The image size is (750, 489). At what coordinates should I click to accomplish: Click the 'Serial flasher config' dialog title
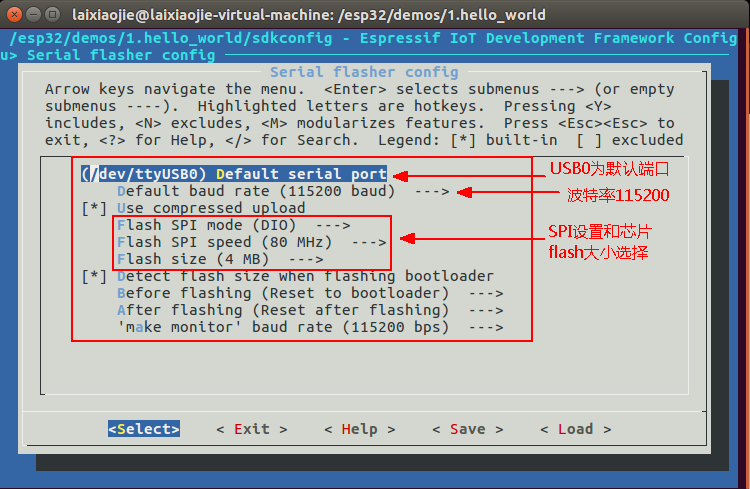click(364, 72)
